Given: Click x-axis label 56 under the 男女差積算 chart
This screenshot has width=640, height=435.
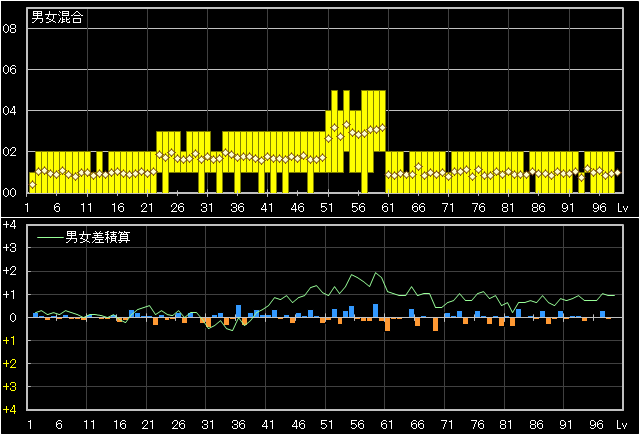Looking at the screenshot, I should point(357,425).
